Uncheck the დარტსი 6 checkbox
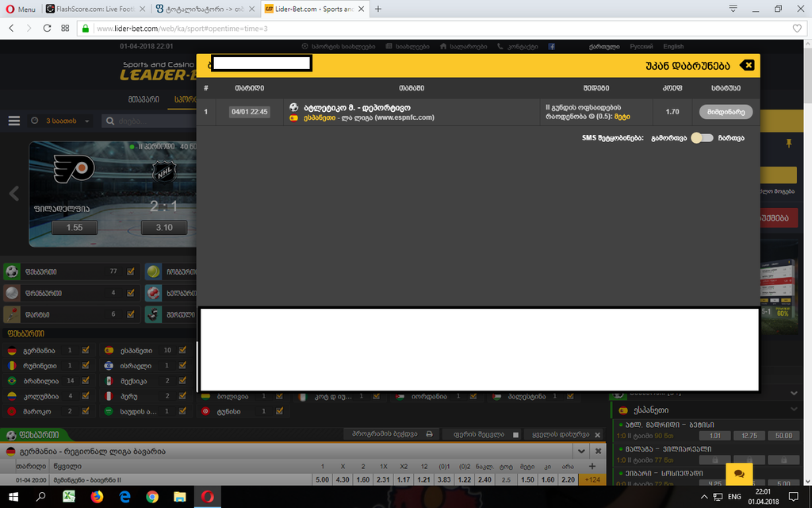Image resolution: width=812 pixels, height=508 pixels. 131,314
